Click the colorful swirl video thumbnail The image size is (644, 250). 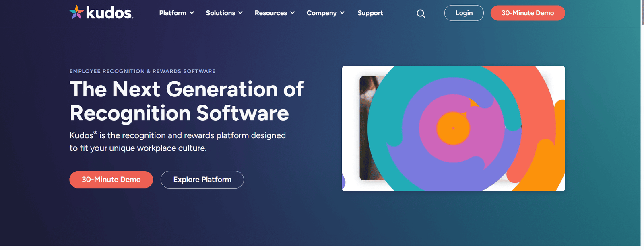453,128
